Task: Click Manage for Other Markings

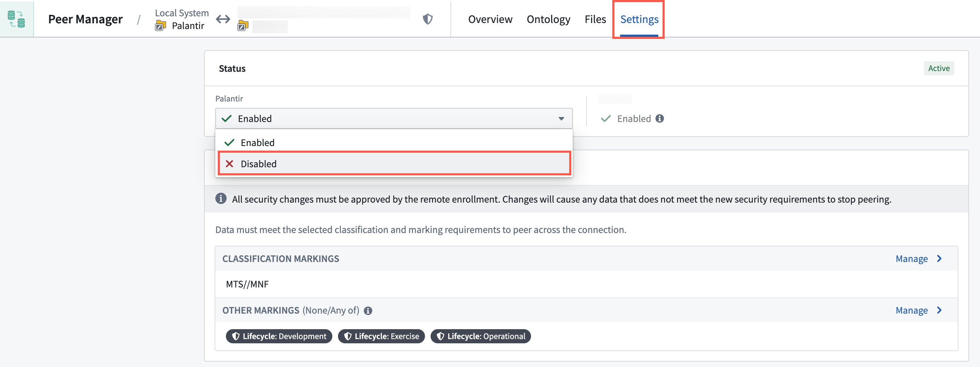Action: 919,310
